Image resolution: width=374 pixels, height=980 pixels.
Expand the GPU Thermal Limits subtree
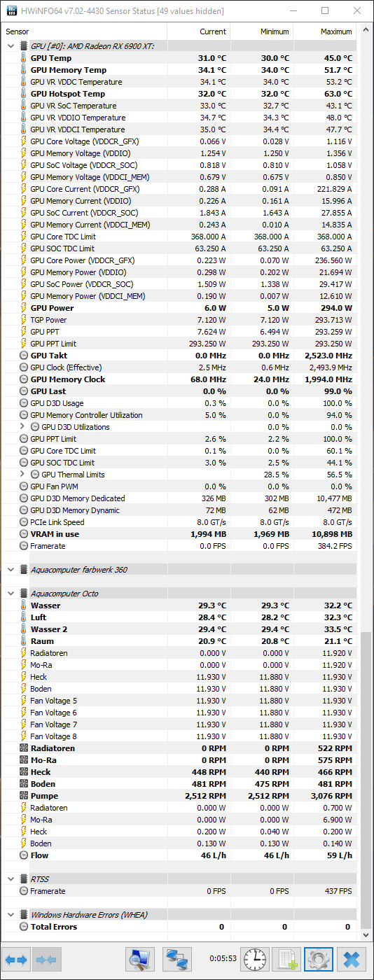pyautogui.click(x=21, y=475)
